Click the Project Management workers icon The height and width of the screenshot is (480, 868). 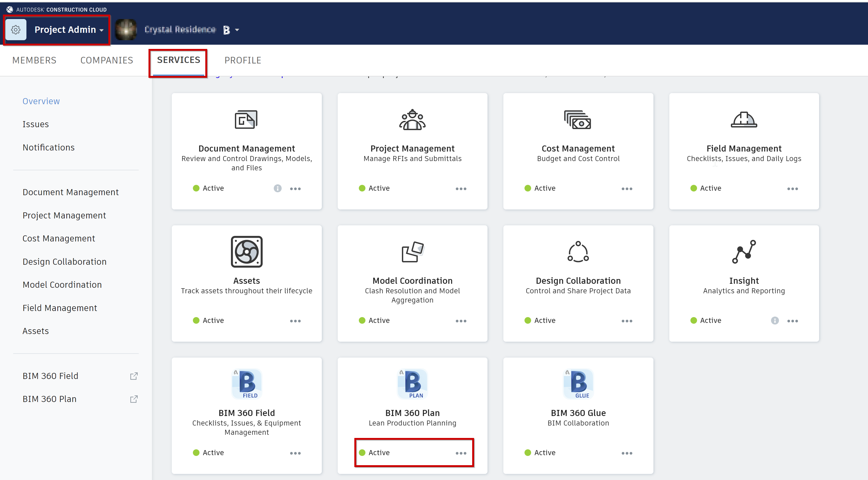pos(412,120)
